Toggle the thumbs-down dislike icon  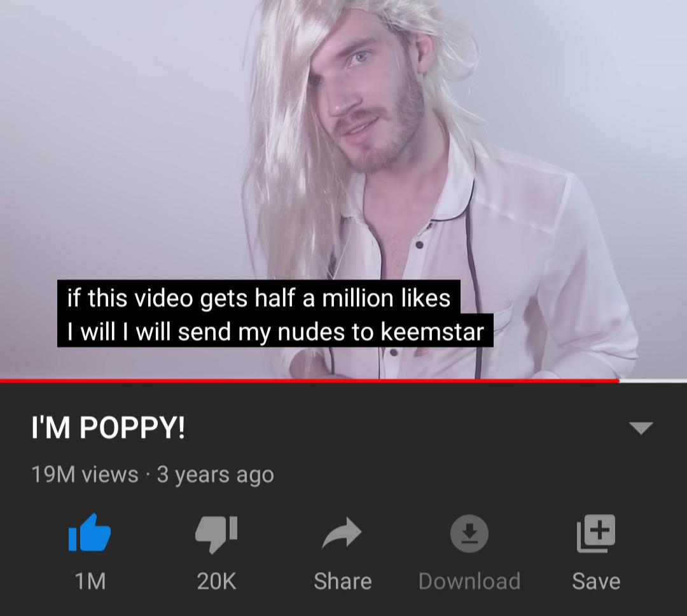point(216,534)
